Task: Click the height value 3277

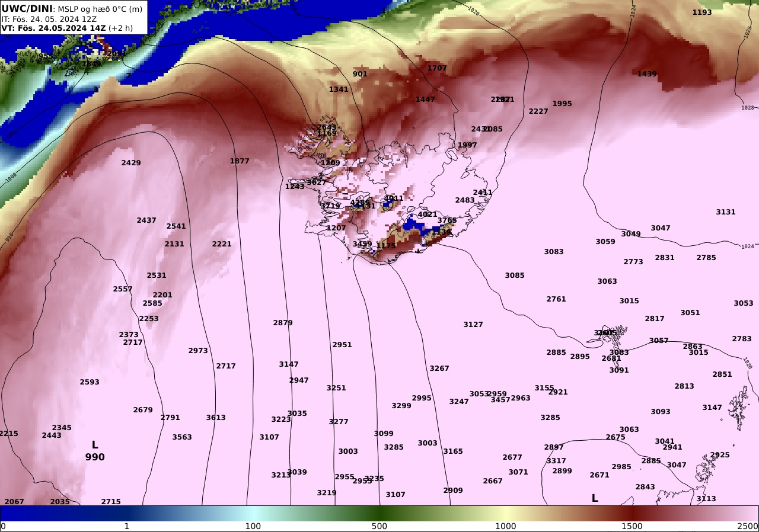Action: pos(339,422)
